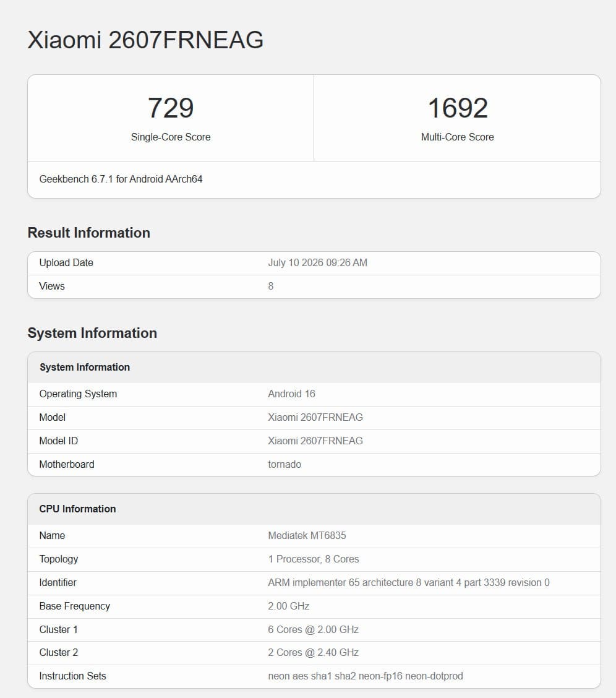Select the motherboard value tornado

pos(284,465)
